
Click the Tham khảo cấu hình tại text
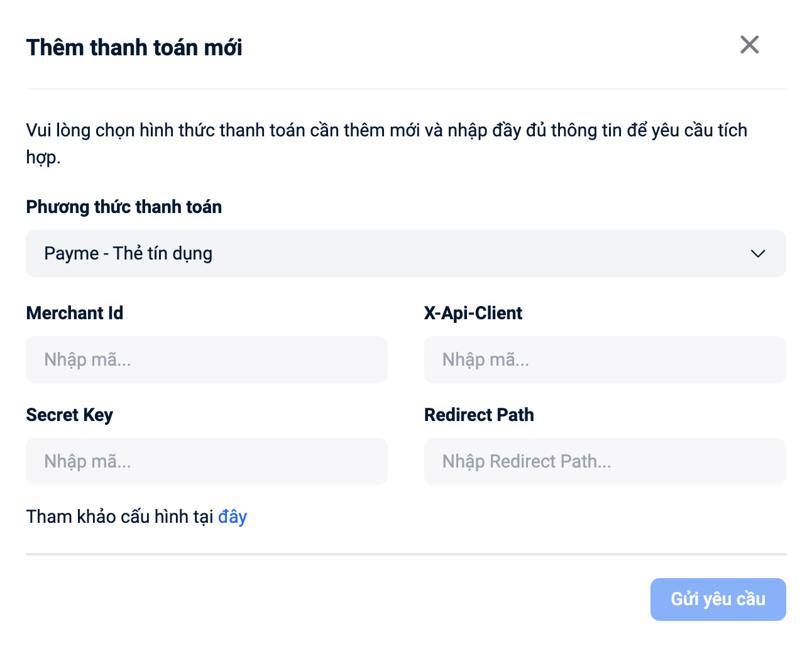(119, 517)
